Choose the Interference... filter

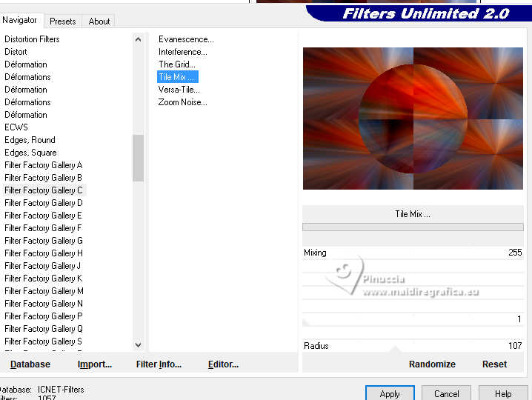tap(182, 52)
